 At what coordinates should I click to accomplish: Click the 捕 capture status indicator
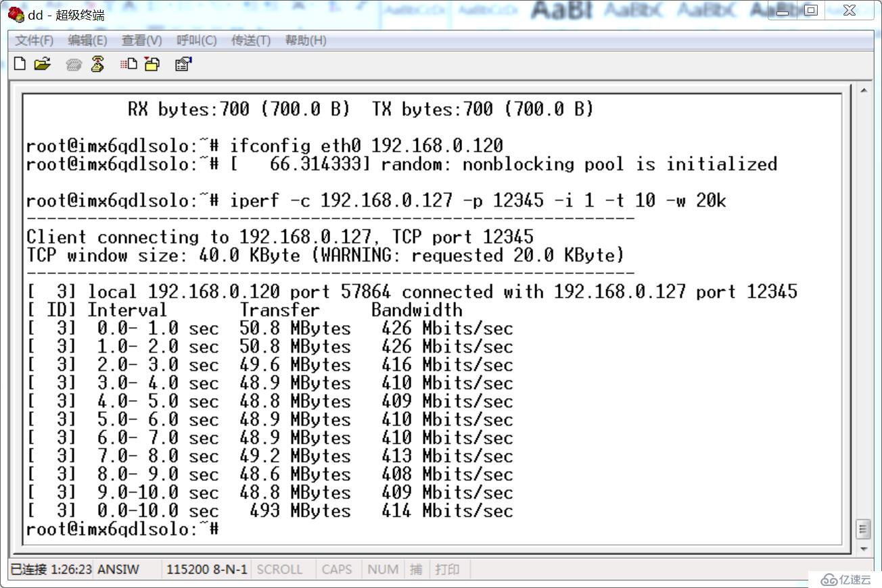pyautogui.click(x=415, y=569)
